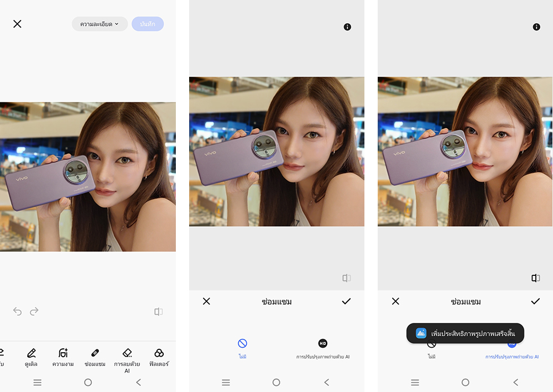Confirm repair with checkmark on middle screen
Screen dimensions: 553x392
(346, 301)
